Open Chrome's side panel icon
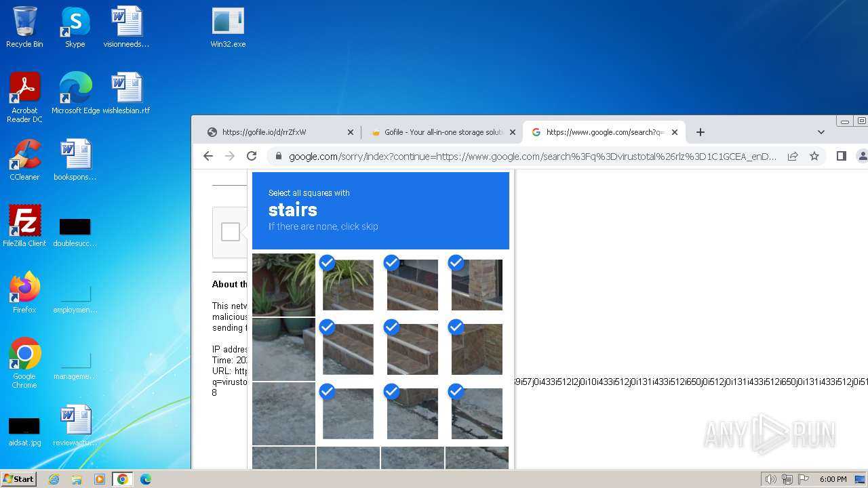Viewport: 868px width, 488px height. pyautogui.click(x=842, y=156)
